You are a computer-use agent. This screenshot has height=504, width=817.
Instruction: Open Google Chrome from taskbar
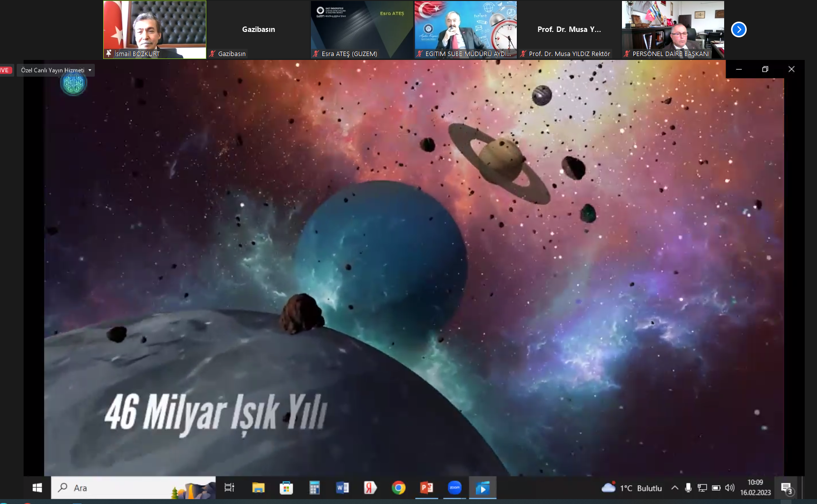pos(398,488)
